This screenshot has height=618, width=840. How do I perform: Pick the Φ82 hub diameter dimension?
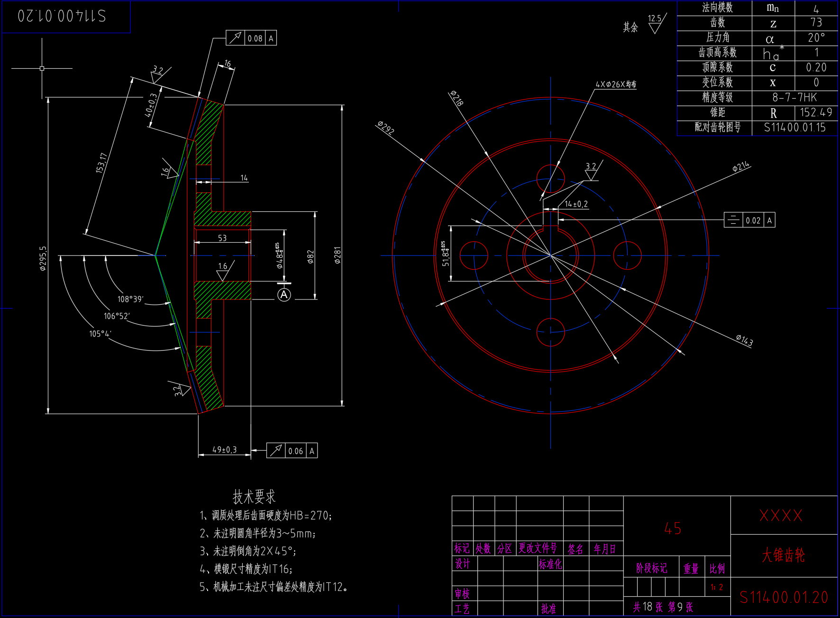click(310, 256)
